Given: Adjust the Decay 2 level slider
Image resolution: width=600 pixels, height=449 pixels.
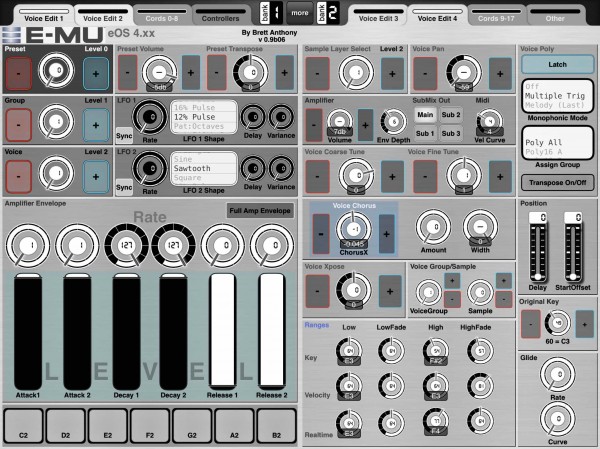Looking at the screenshot, I should [x=173, y=331].
